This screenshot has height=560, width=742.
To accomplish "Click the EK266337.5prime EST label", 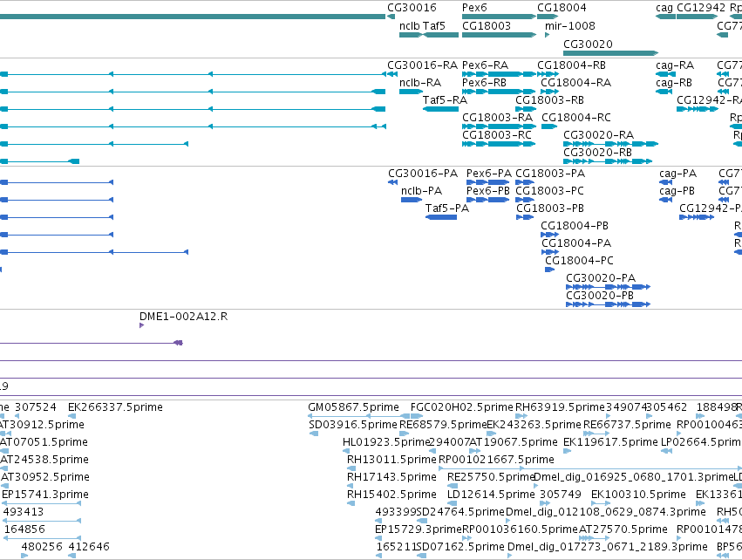I will (x=115, y=407).
